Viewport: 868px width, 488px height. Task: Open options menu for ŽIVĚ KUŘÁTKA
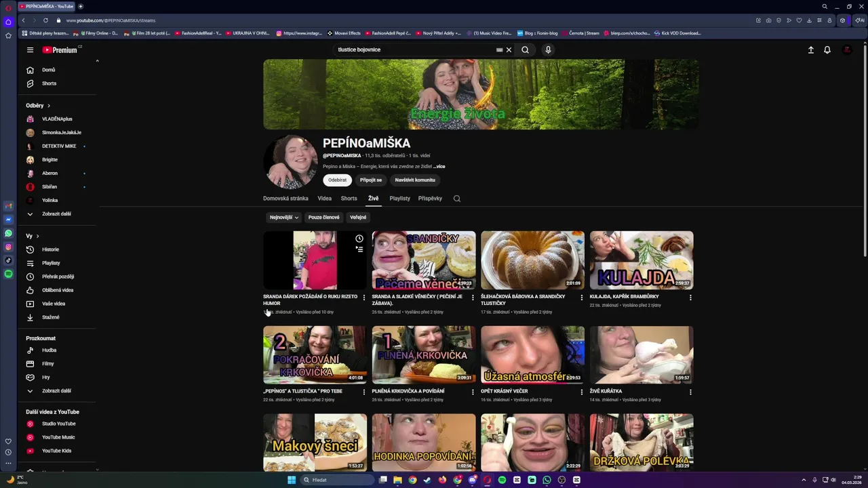pyautogui.click(x=690, y=392)
